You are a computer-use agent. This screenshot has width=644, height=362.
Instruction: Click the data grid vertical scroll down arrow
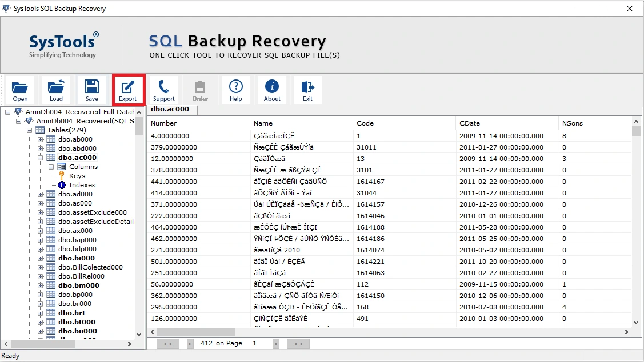point(636,323)
